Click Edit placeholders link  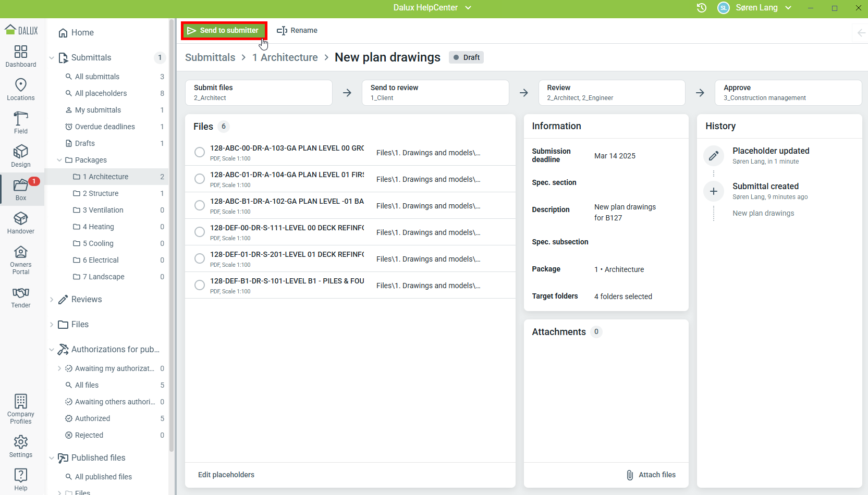click(x=226, y=475)
